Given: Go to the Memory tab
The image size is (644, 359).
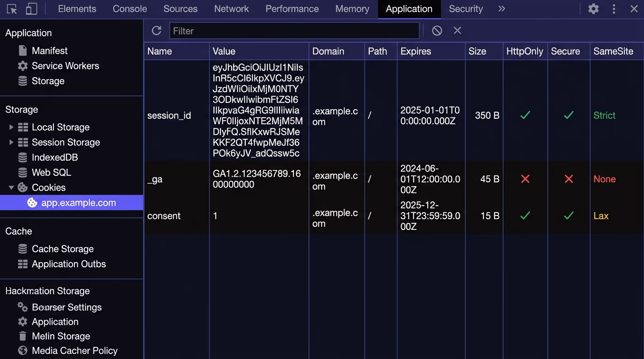Looking at the screenshot, I should pyautogui.click(x=352, y=9).
